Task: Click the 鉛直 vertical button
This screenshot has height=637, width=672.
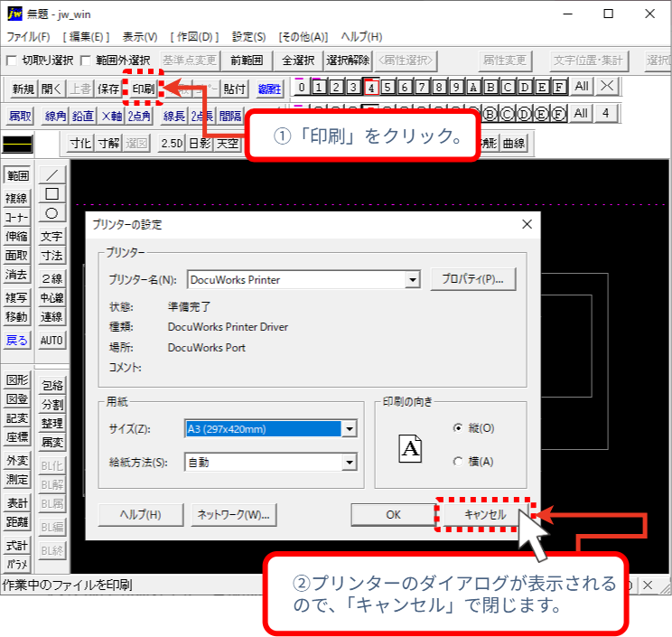Action: pos(83,116)
